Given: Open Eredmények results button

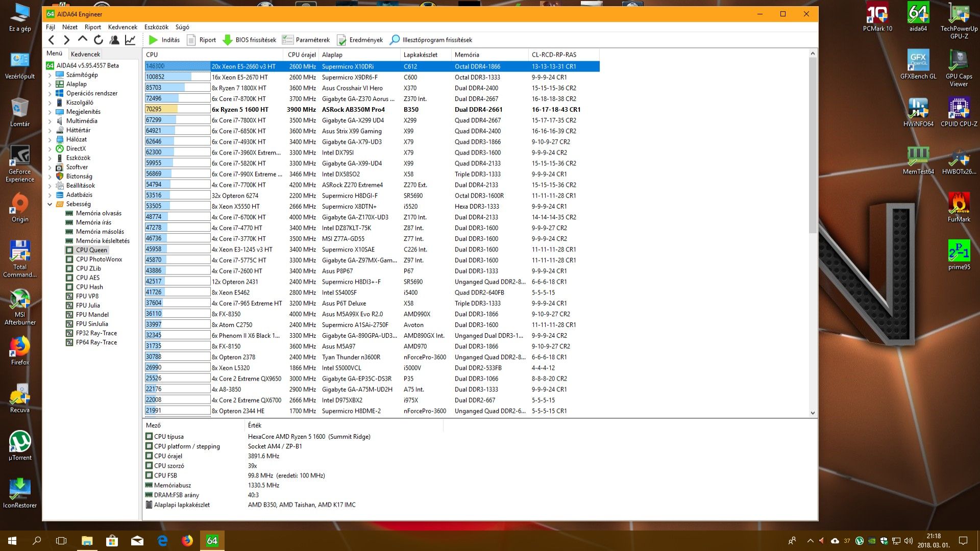Looking at the screenshot, I should (360, 40).
